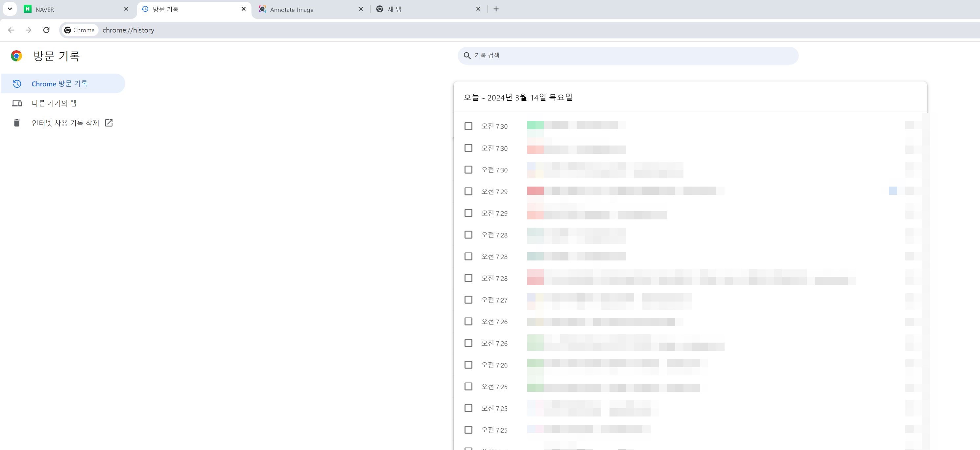Click the Chrome logo next to 방문 기록

tap(16, 56)
